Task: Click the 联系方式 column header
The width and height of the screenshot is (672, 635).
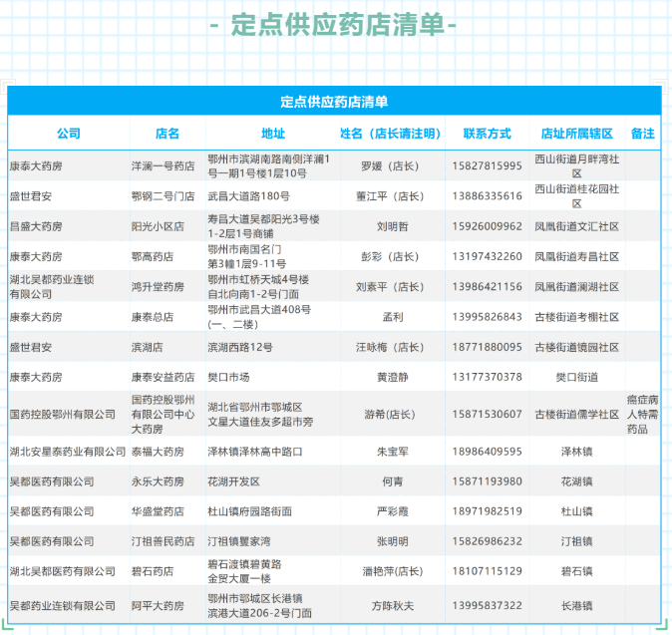Action: 487,134
